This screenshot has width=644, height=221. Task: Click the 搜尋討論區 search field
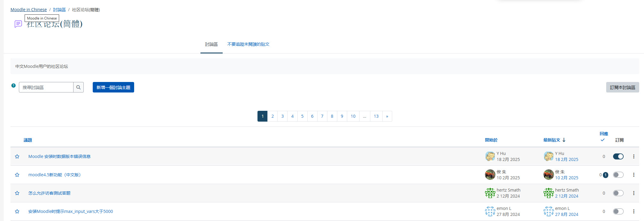point(46,87)
